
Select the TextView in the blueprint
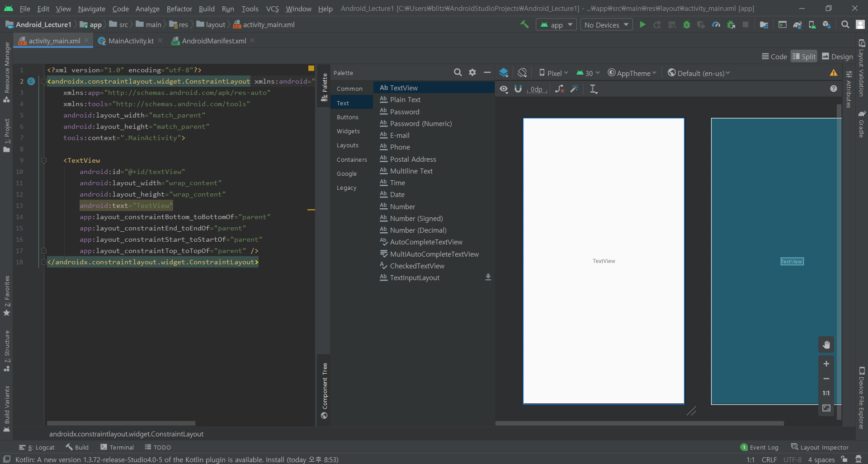pos(792,261)
